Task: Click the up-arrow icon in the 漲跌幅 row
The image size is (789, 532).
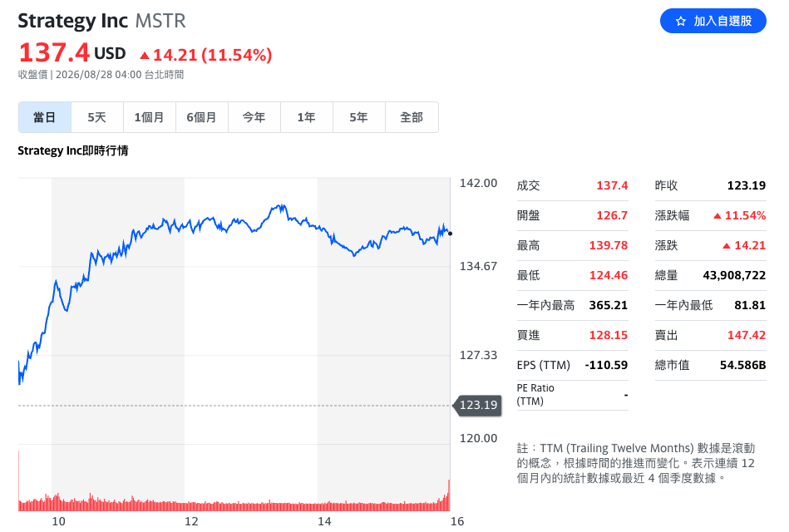Action: click(717, 216)
